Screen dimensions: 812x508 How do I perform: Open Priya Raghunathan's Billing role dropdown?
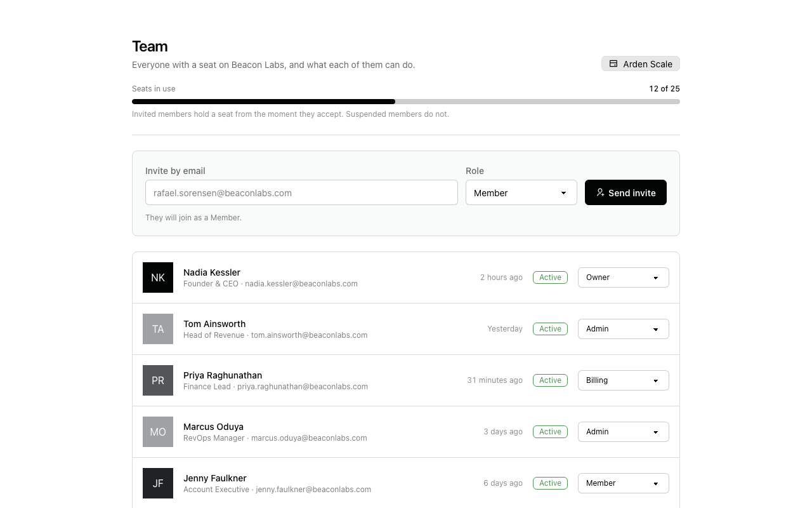[x=624, y=380]
